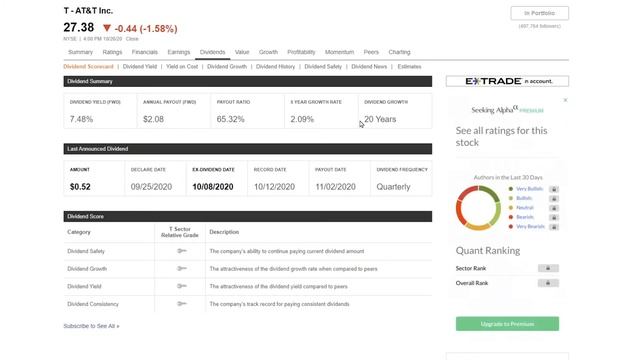Click the 7.48% dividend yield value
The image size is (640, 360).
pyautogui.click(x=81, y=119)
